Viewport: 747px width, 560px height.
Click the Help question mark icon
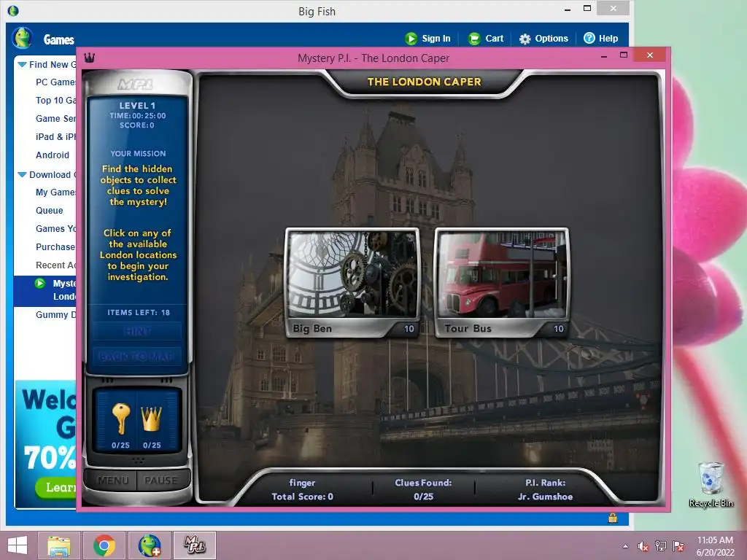(589, 38)
